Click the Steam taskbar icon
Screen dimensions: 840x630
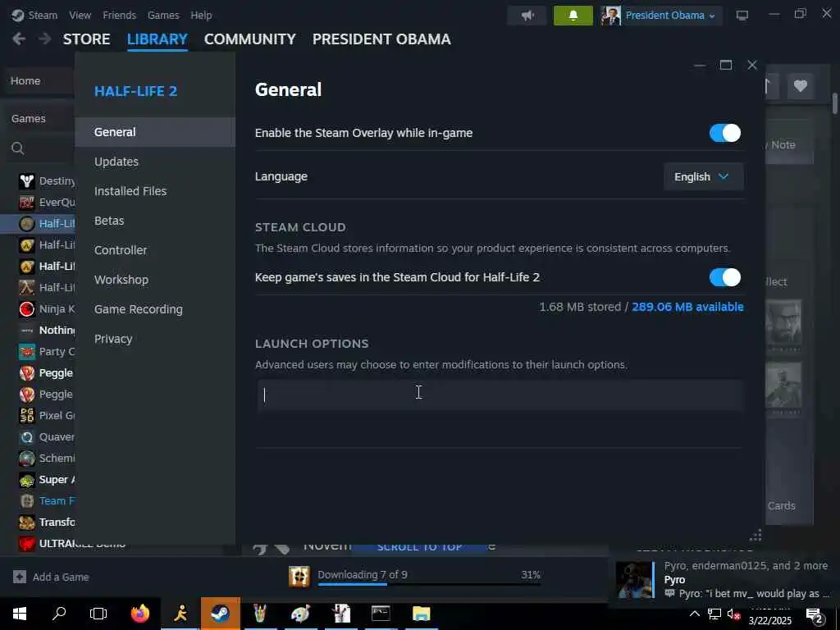pyautogui.click(x=220, y=614)
